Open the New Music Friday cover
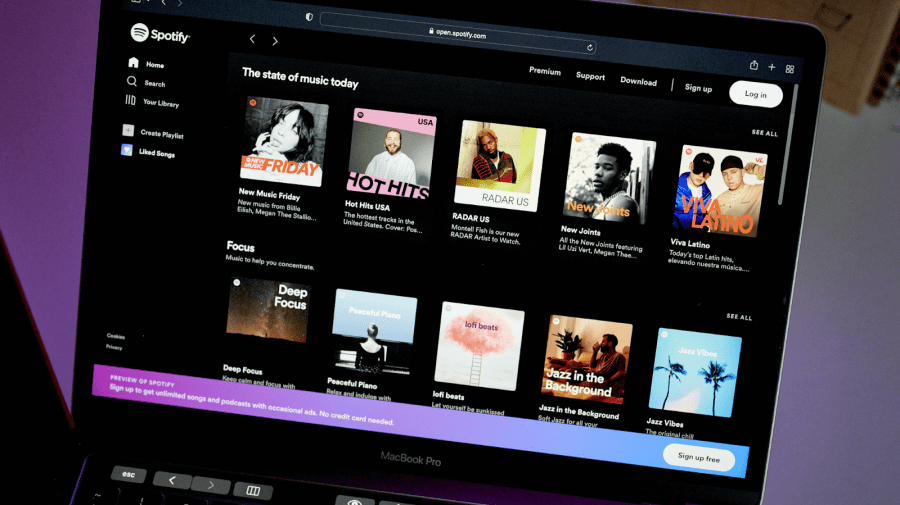 284,142
